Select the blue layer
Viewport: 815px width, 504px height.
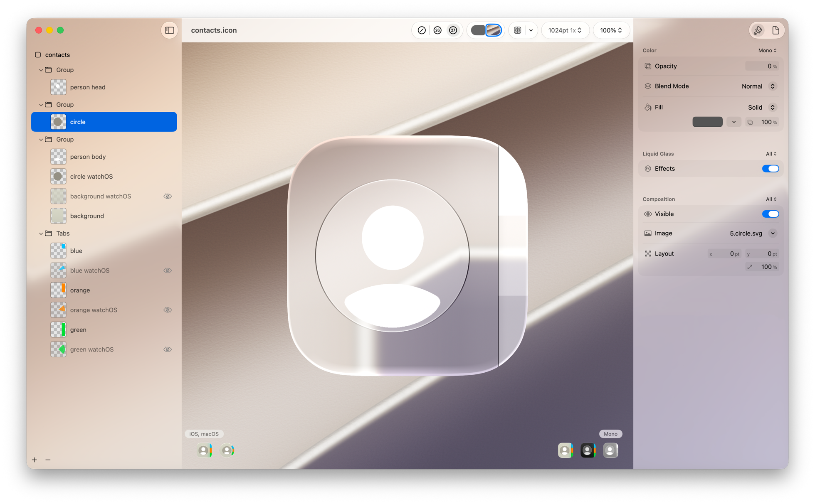pyautogui.click(x=104, y=251)
